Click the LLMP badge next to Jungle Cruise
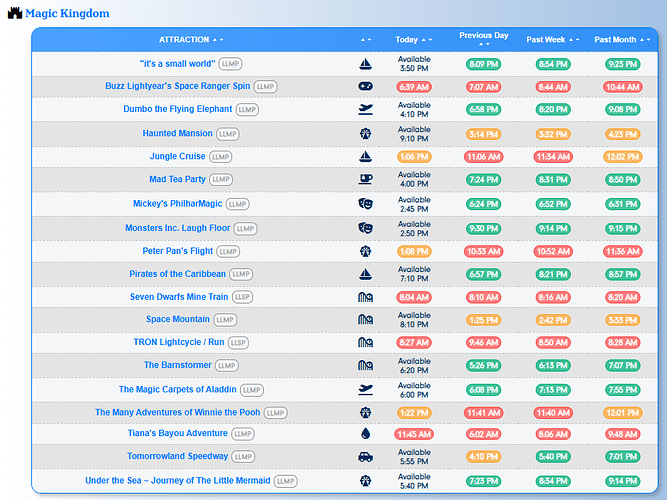Viewport: 667px width, 500px height. pyautogui.click(x=221, y=157)
